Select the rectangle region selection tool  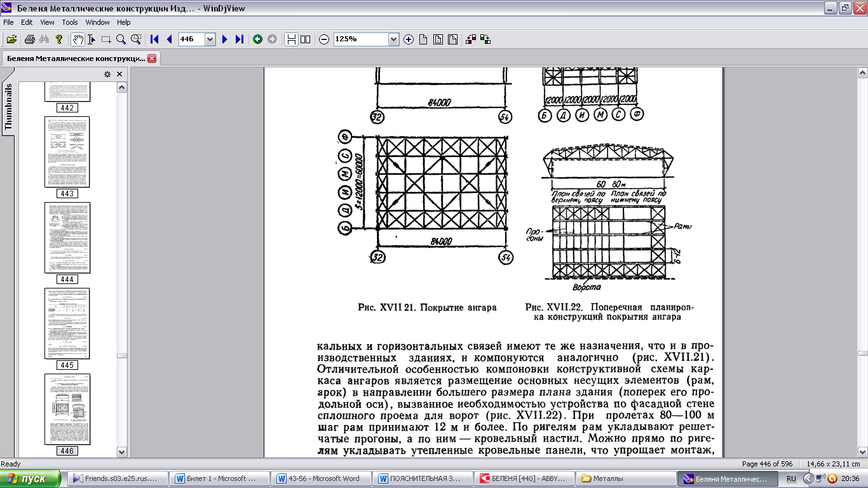tap(106, 39)
